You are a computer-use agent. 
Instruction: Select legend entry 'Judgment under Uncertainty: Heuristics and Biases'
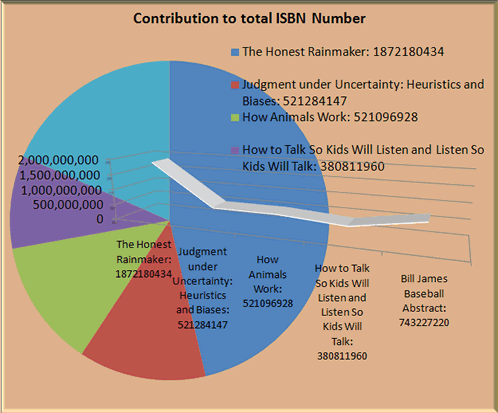coord(363,93)
